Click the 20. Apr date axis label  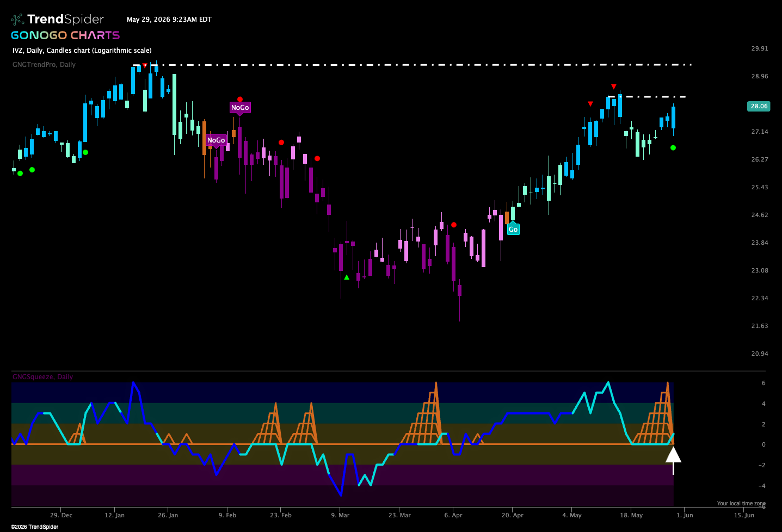pyautogui.click(x=513, y=515)
